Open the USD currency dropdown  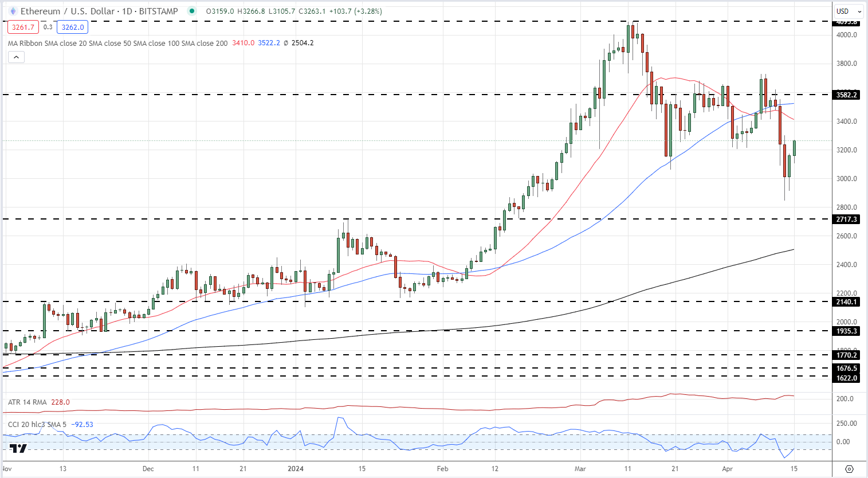point(849,11)
